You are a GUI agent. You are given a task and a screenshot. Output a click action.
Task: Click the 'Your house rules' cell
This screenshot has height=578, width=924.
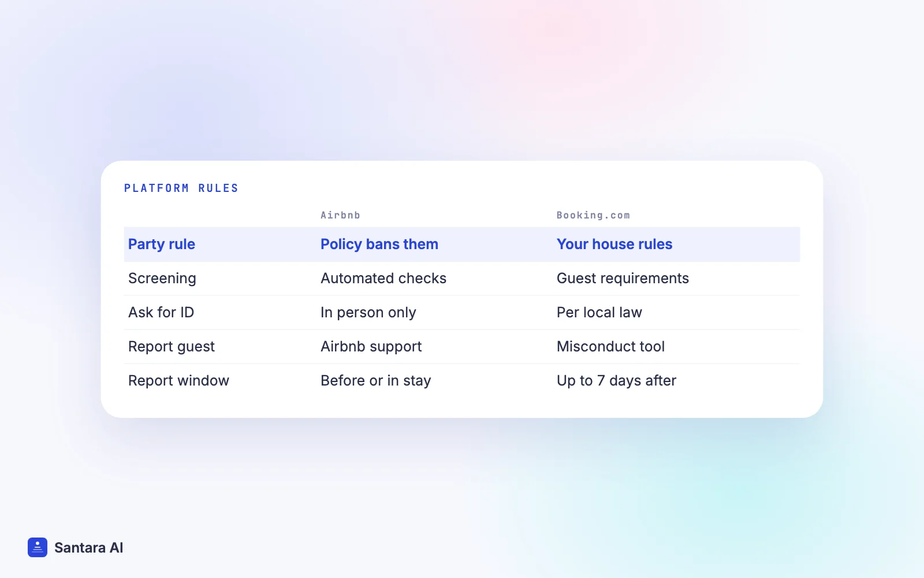(614, 244)
